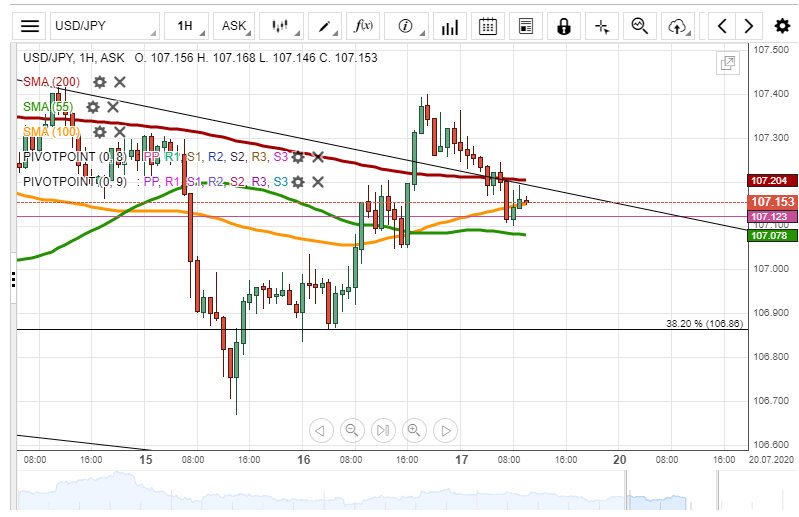This screenshot has width=799, height=517.
Task: Shift chart right with the arrow button
Action: tap(749, 26)
